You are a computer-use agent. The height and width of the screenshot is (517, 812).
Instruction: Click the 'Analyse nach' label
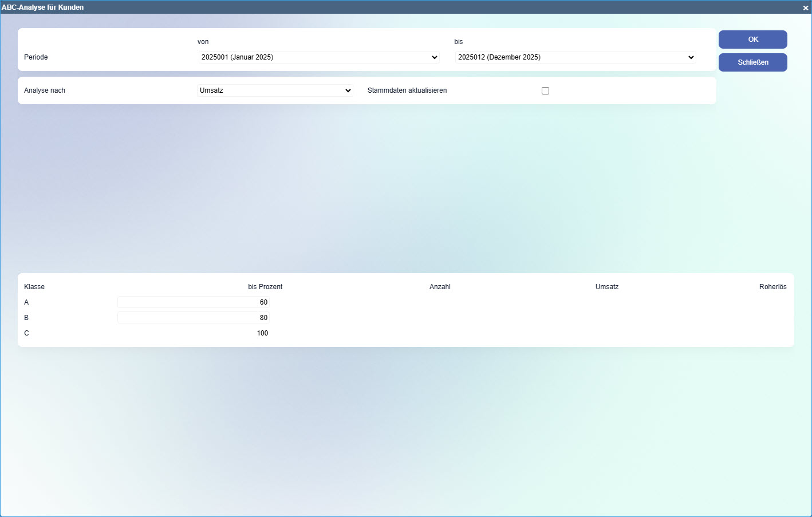pos(45,90)
